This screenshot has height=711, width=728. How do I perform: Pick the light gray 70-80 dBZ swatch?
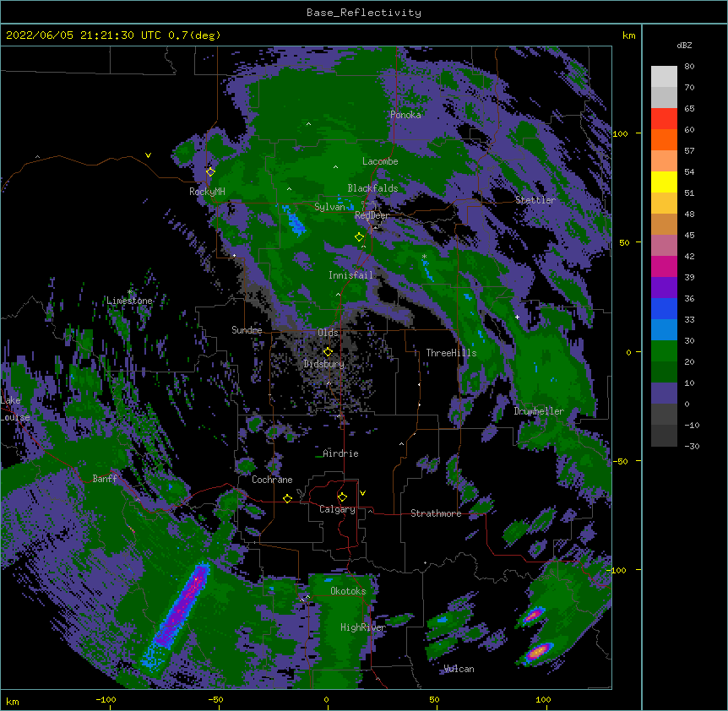pos(664,77)
